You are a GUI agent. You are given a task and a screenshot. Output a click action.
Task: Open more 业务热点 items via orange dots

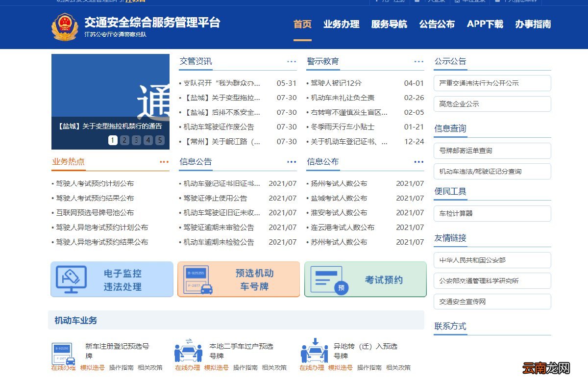click(x=164, y=162)
